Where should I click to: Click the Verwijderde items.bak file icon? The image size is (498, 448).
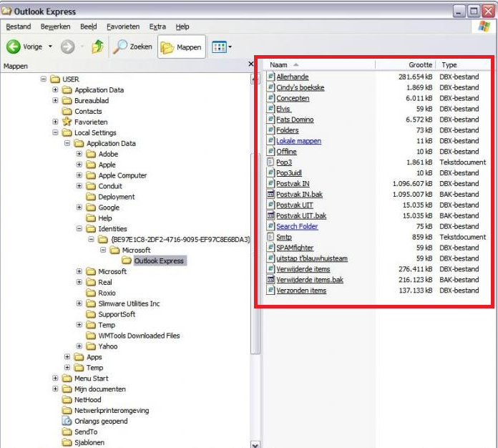[x=270, y=280]
